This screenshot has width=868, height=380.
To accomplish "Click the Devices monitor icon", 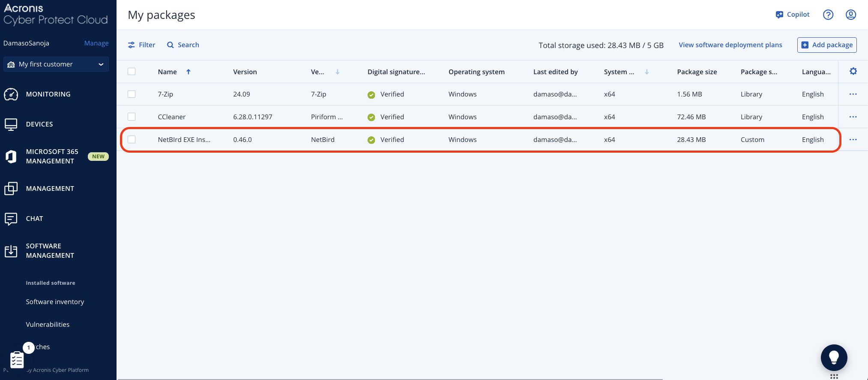I will coord(11,124).
